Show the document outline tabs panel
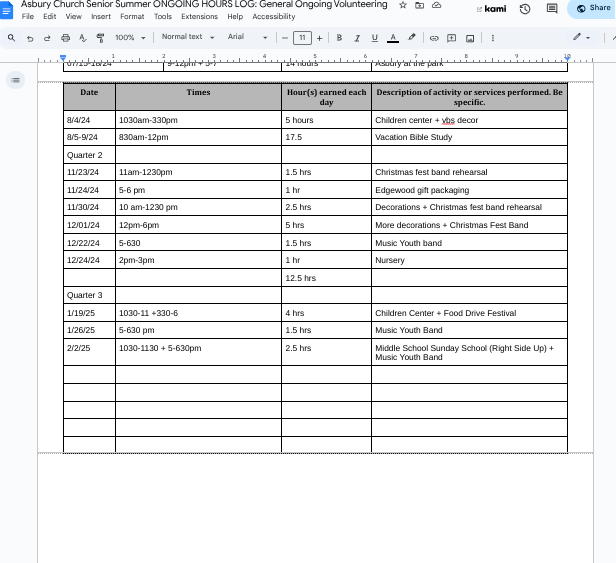Image resolution: width=616 pixels, height=563 pixels. pos(16,80)
